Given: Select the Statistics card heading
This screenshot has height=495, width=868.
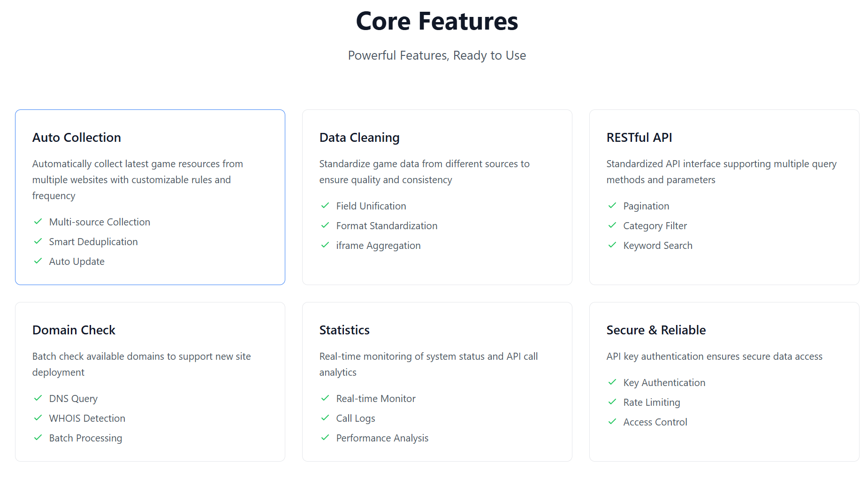Looking at the screenshot, I should 344,330.
